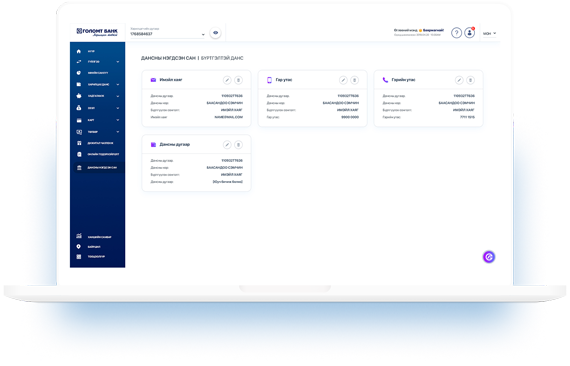This screenshot has height=366, width=570.
Task: Click the Дансны дугаар card title
Action: tap(175, 144)
